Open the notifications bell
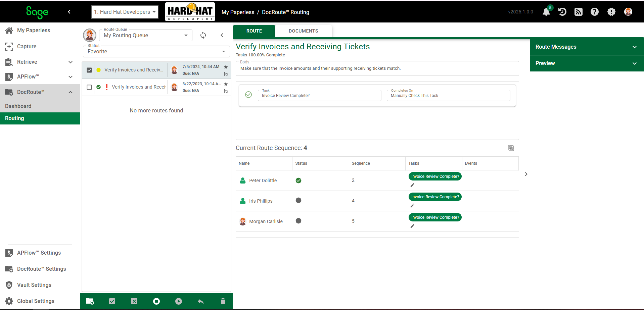Image resolution: width=644 pixels, height=310 pixels. pos(546,12)
